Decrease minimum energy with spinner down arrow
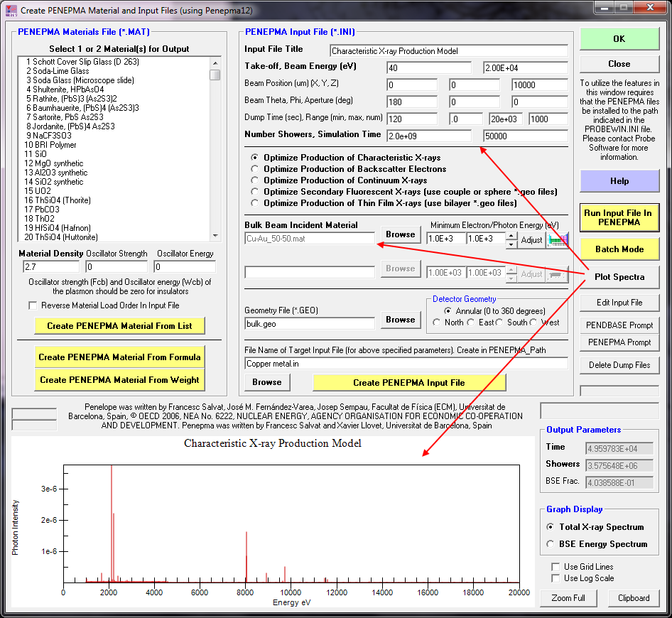 pos(511,244)
